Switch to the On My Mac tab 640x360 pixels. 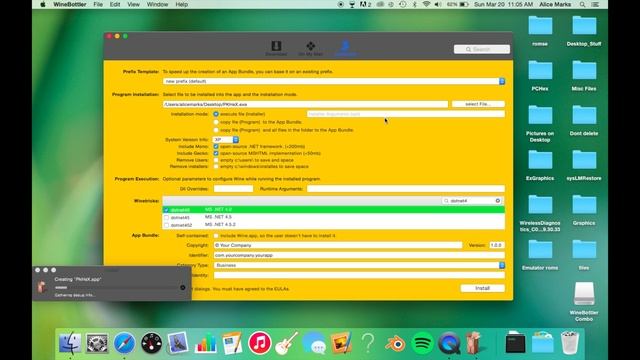pos(311,48)
